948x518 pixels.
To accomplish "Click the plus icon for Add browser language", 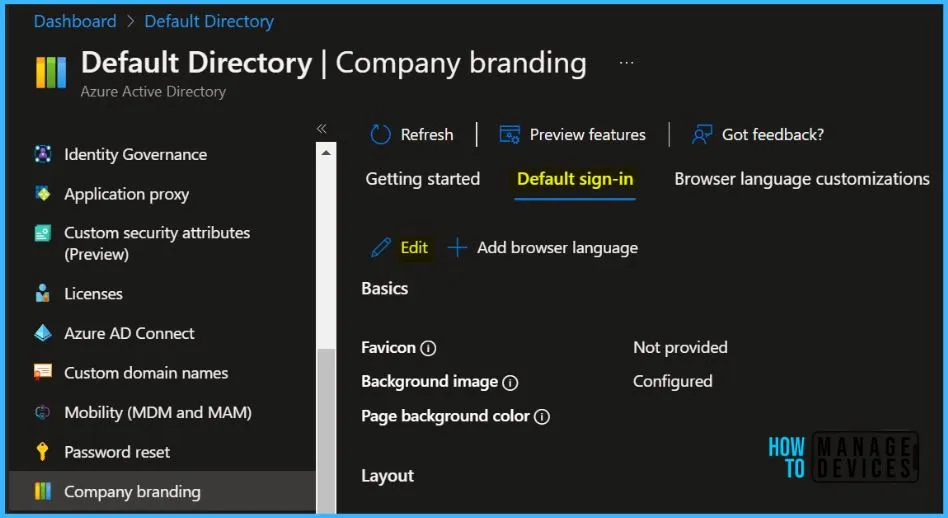I will tap(457, 248).
